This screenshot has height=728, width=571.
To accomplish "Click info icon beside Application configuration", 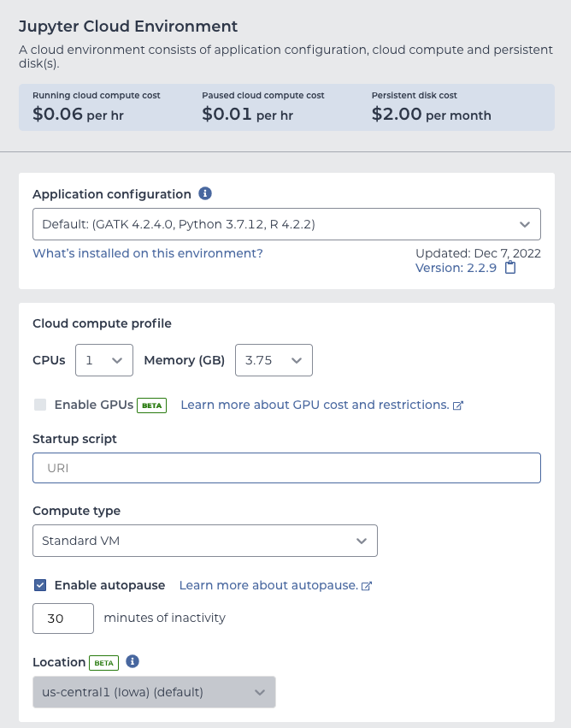I will [205, 193].
